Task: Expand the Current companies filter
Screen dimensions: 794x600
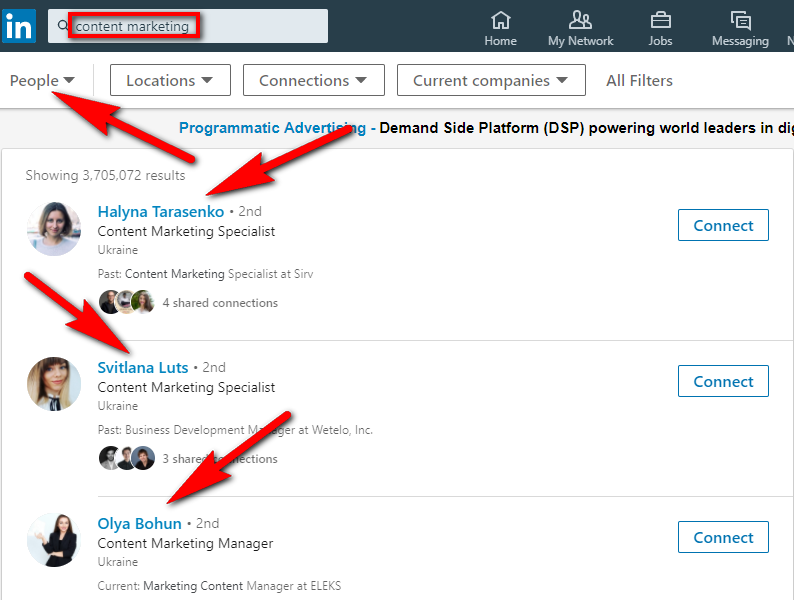Action: click(491, 80)
